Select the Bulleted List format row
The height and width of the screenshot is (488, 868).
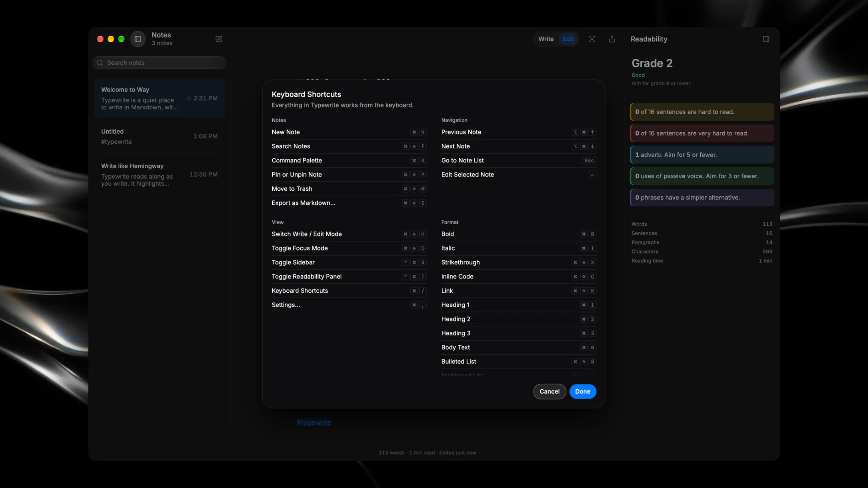coord(519,361)
